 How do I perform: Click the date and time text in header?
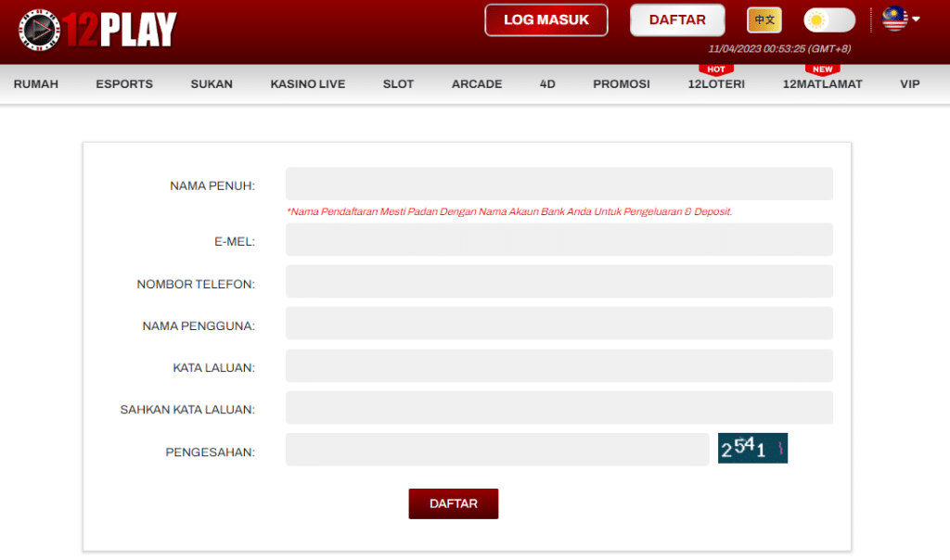(779, 49)
